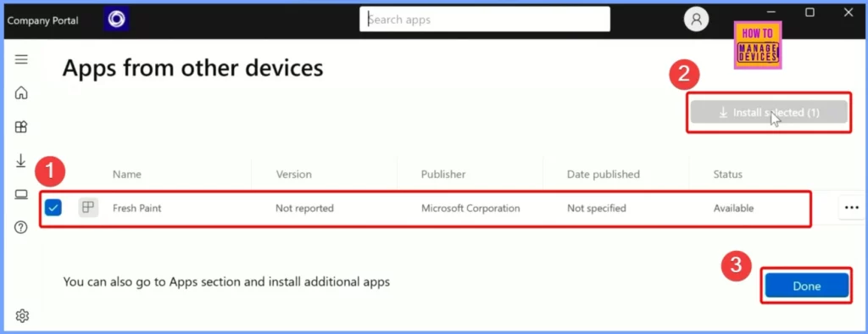
Task: Minimize the Company Portal window
Action: coord(771,12)
